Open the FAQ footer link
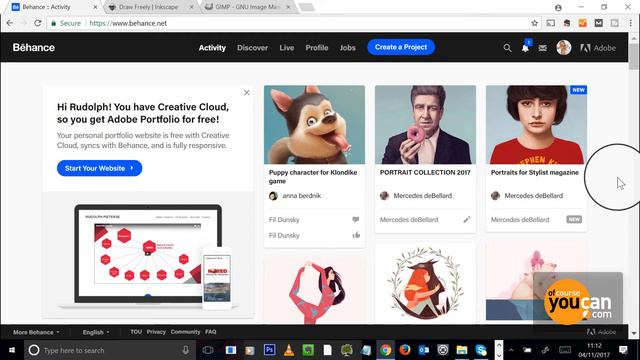Image resolution: width=640 pixels, height=360 pixels. click(211, 332)
